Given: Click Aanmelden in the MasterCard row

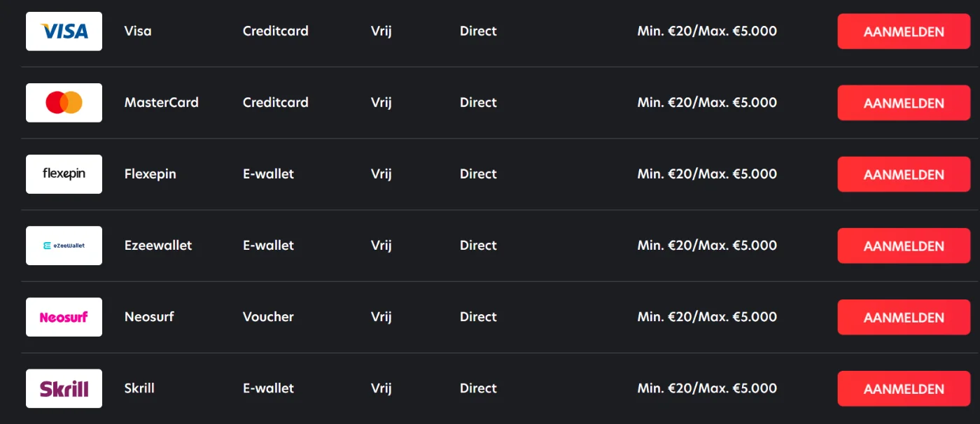Looking at the screenshot, I should point(904,103).
